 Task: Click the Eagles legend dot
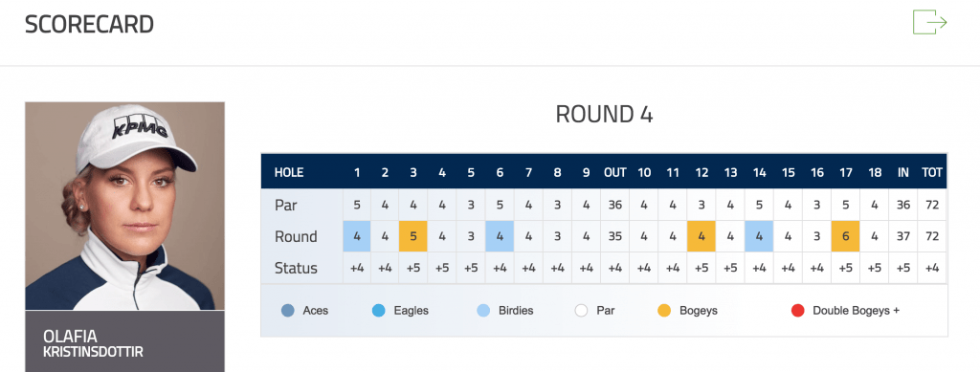(378, 310)
